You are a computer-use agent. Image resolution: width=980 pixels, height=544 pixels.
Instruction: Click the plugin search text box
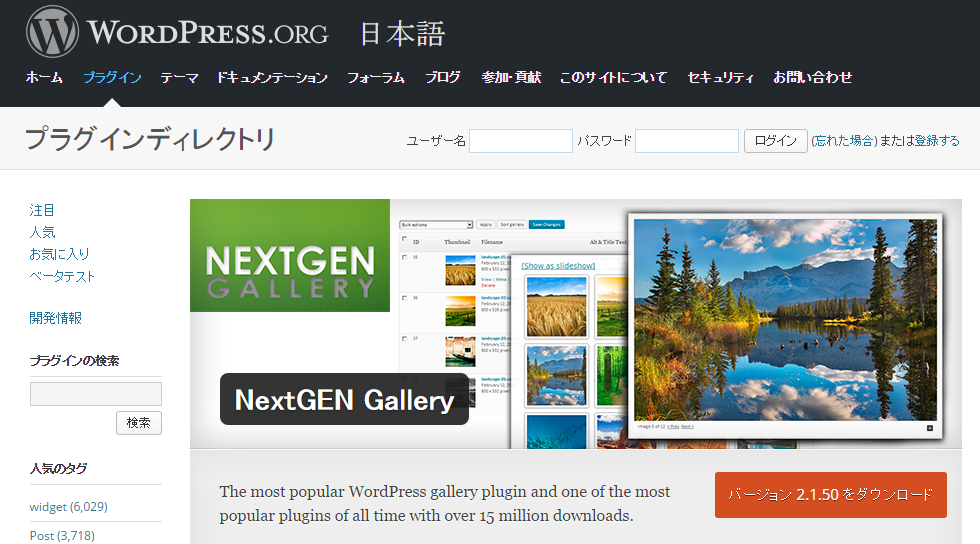click(x=96, y=394)
